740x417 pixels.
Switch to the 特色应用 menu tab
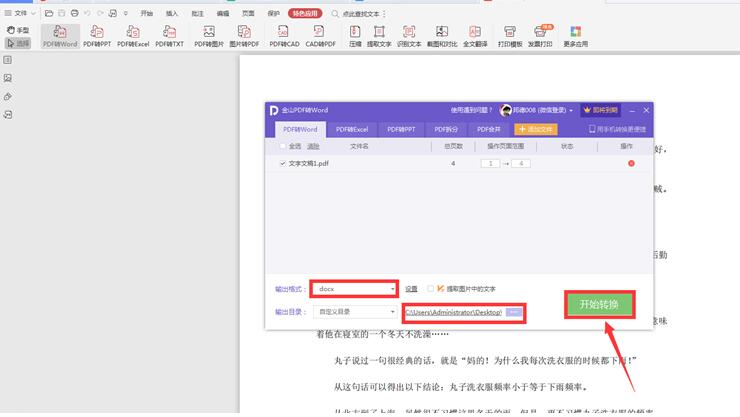(305, 13)
